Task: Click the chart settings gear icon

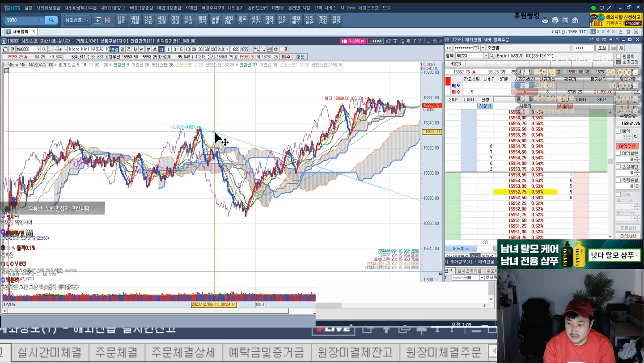Action: click(276, 49)
